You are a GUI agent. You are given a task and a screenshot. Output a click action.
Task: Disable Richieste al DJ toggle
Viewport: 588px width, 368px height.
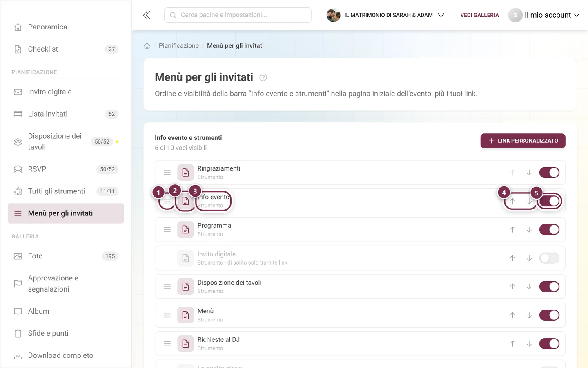[549, 344]
